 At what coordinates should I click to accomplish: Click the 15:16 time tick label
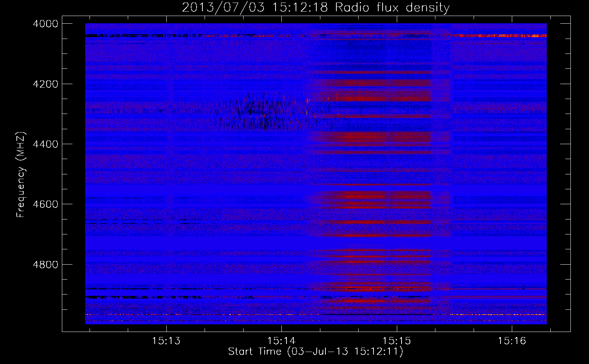click(x=512, y=341)
